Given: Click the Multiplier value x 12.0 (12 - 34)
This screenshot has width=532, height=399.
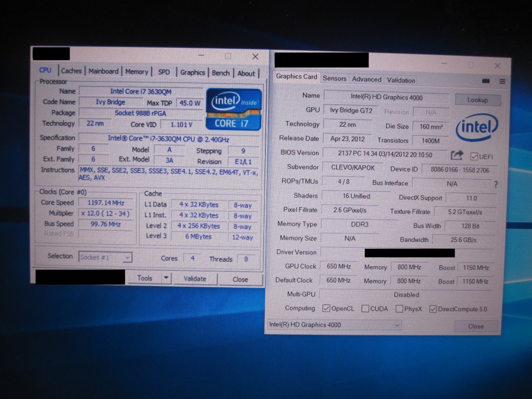Looking at the screenshot, I should 106,214.
